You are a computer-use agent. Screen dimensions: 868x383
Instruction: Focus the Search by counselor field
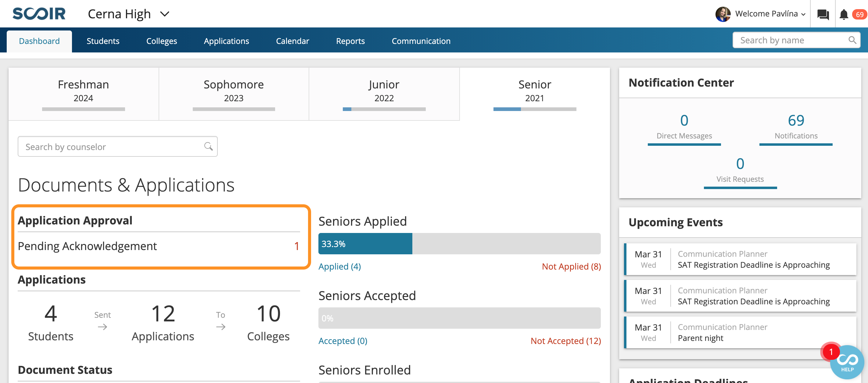click(x=118, y=146)
